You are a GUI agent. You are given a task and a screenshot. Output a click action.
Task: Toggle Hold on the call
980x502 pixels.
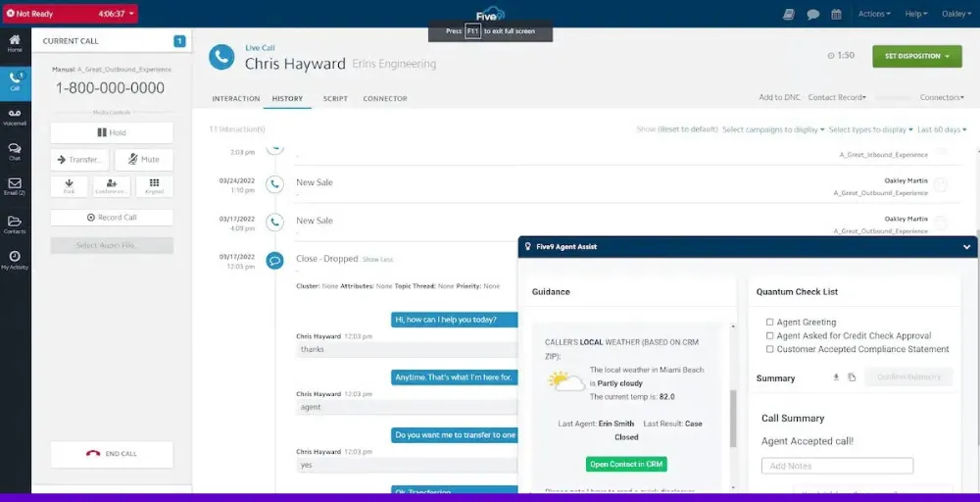(x=112, y=132)
